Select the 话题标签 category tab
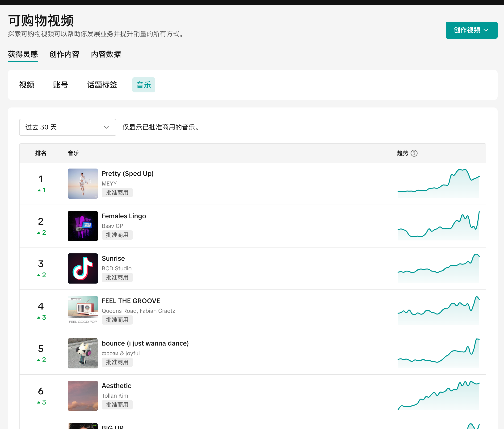The height and width of the screenshot is (429, 504). (102, 85)
